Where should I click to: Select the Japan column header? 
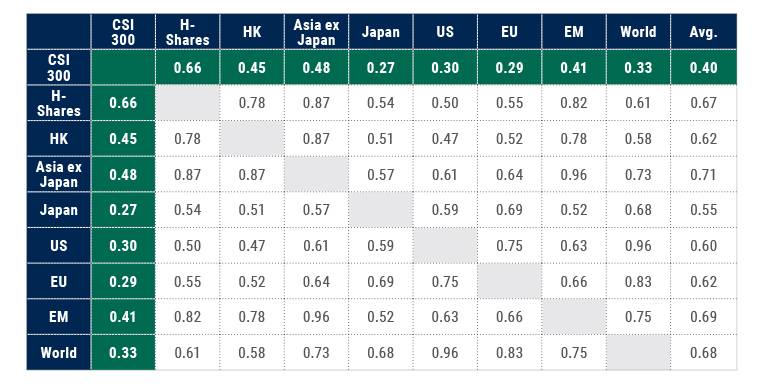381,32
